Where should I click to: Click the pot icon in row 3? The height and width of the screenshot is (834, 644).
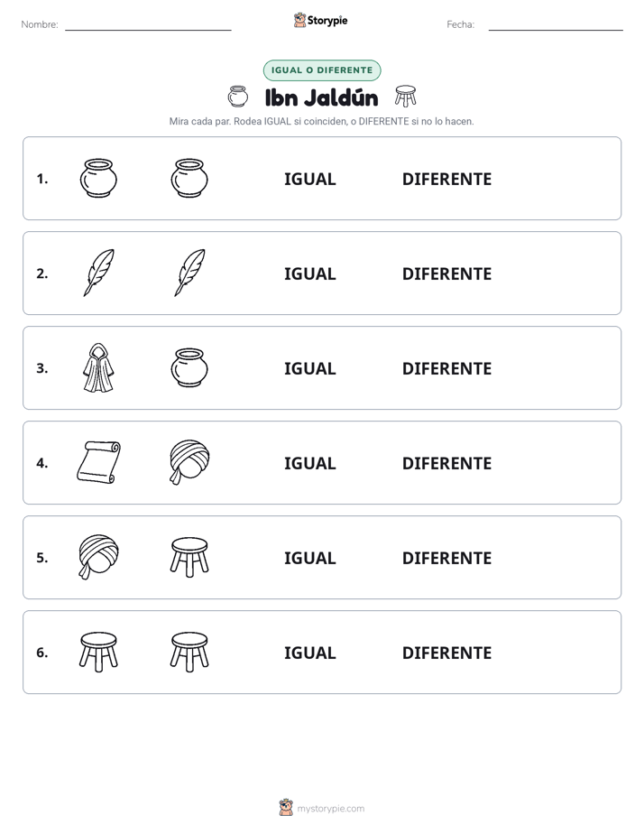189,368
